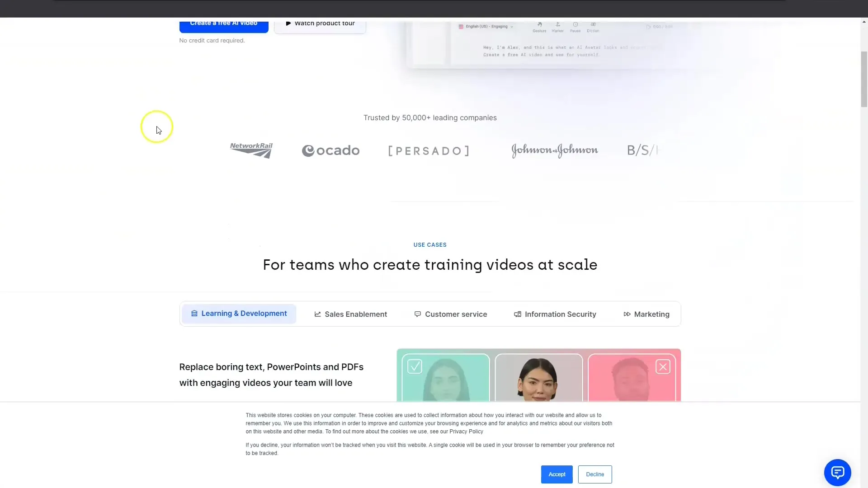The image size is (868, 488).
Task: Click Accept on the cookie consent banner
Action: pyautogui.click(x=557, y=474)
